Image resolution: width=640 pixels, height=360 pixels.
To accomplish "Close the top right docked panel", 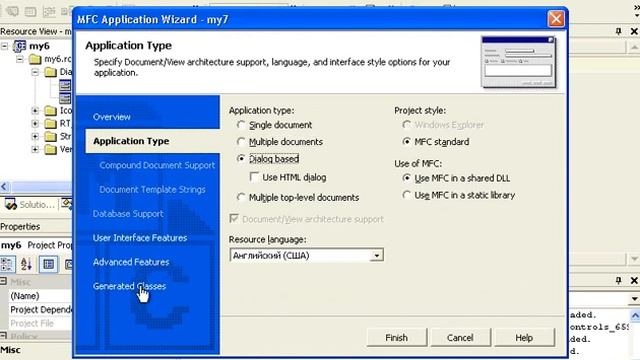I will tap(634, 31).
